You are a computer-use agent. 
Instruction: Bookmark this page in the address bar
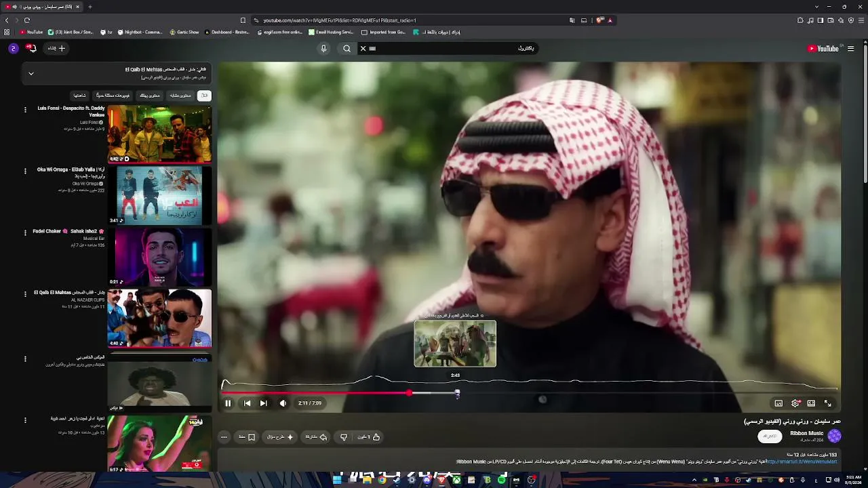(x=243, y=20)
